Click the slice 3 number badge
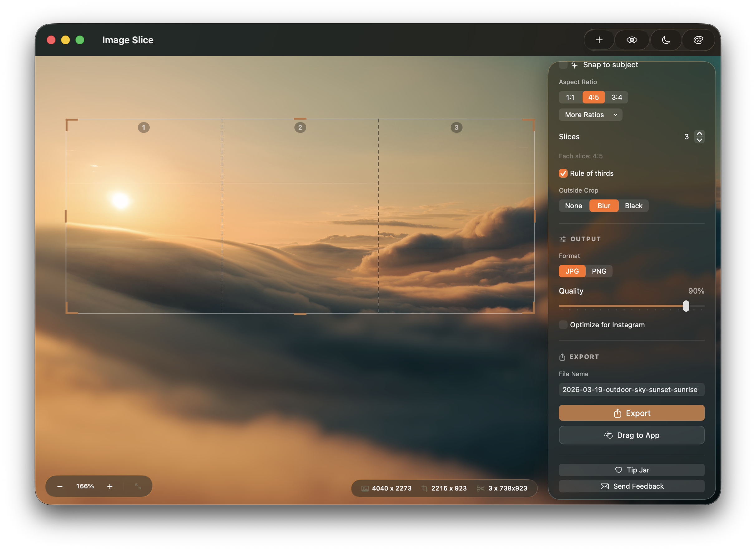The width and height of the screenshot is (756, 551). coord(456,127)
